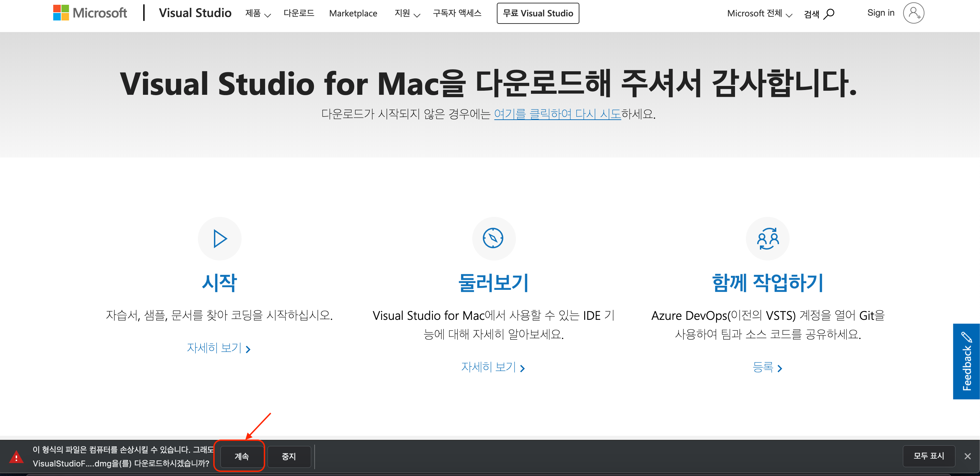
Task: Click the red download warning icon
Action: point(16,456)
